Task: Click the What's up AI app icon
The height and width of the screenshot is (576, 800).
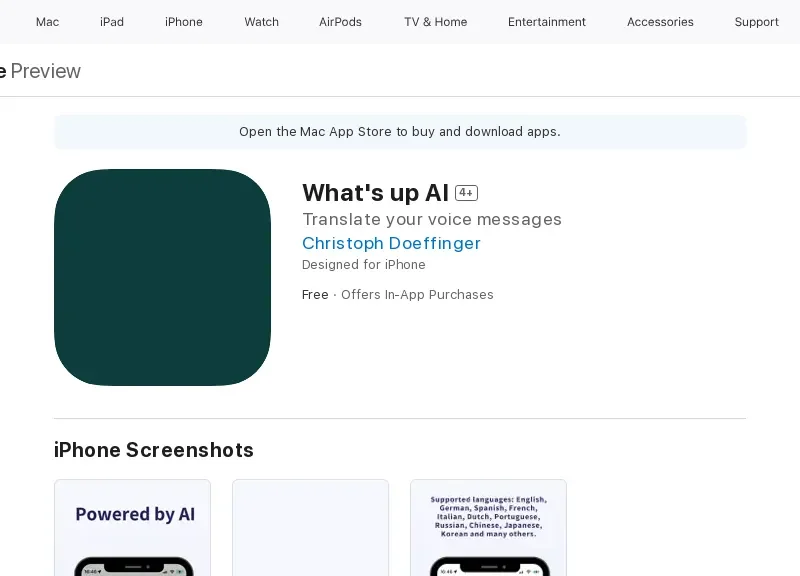Action: (162, 277)
